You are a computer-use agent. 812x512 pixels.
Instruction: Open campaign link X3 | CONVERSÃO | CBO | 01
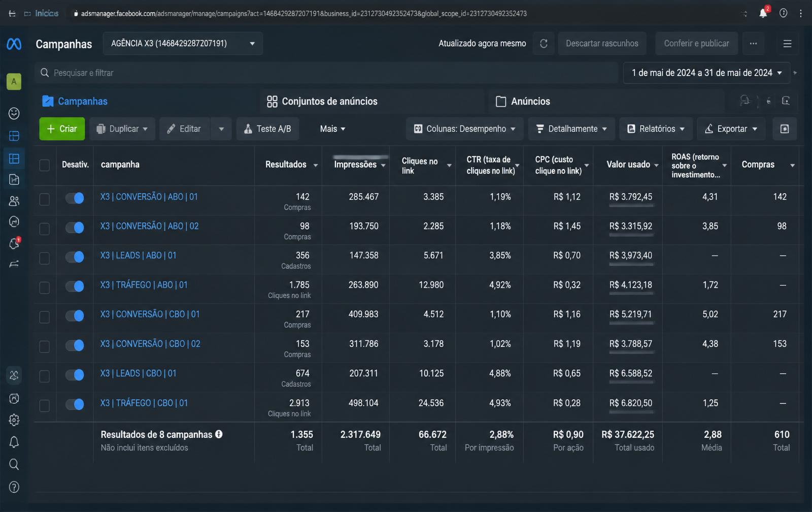pos(150,314)
